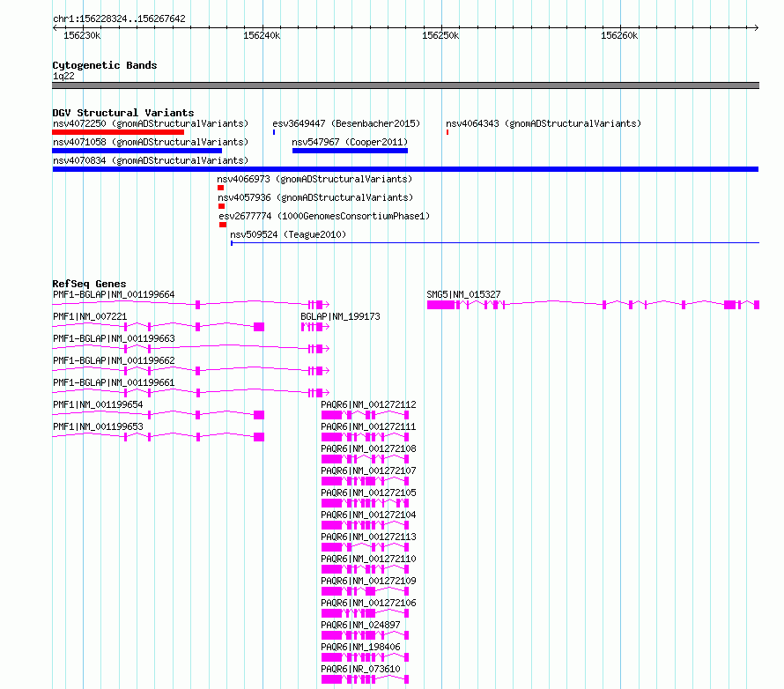Image resolution: width=784 pixels, height=689 pixels.
Task: Click the nsv547967 (Cooper2011) label
Action: coord(350,142)
